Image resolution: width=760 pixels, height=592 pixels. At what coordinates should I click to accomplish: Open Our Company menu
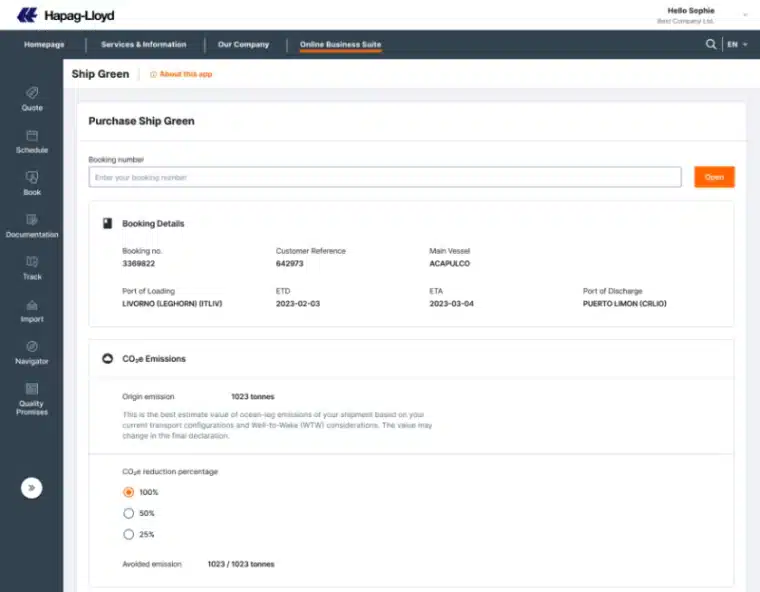(x=243, y=44)
